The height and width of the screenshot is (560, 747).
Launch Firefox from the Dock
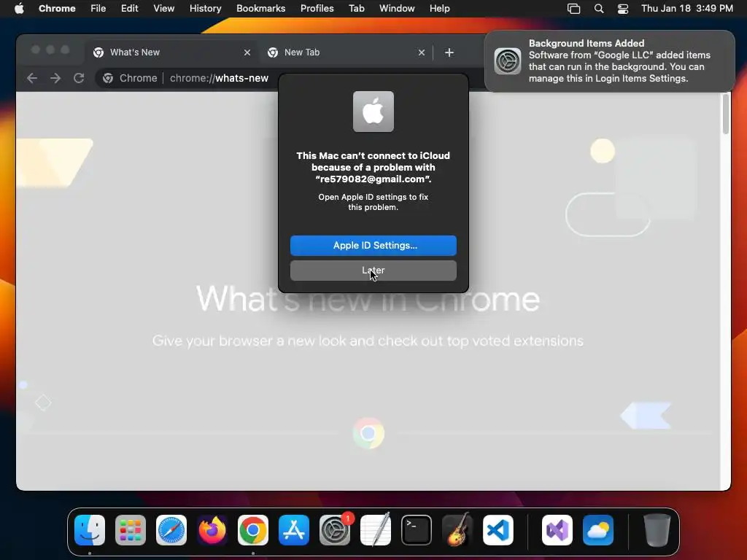pyautogui.click(x=212, y=530)
